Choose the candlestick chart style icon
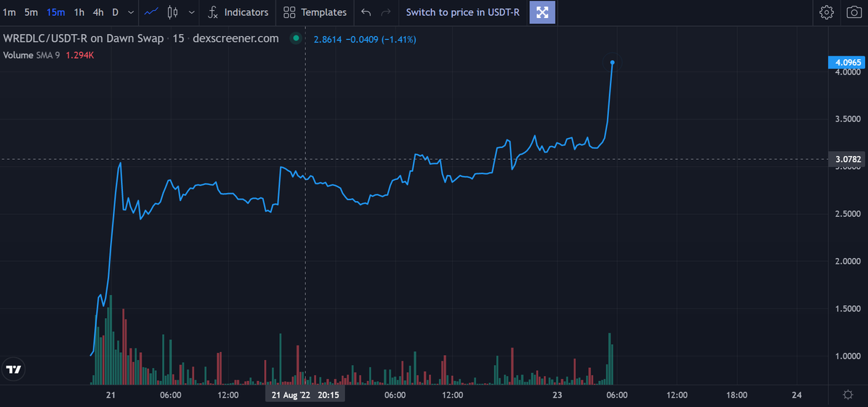Image resolution: width=868 pixels, height=407 pixels. [172, 12]
